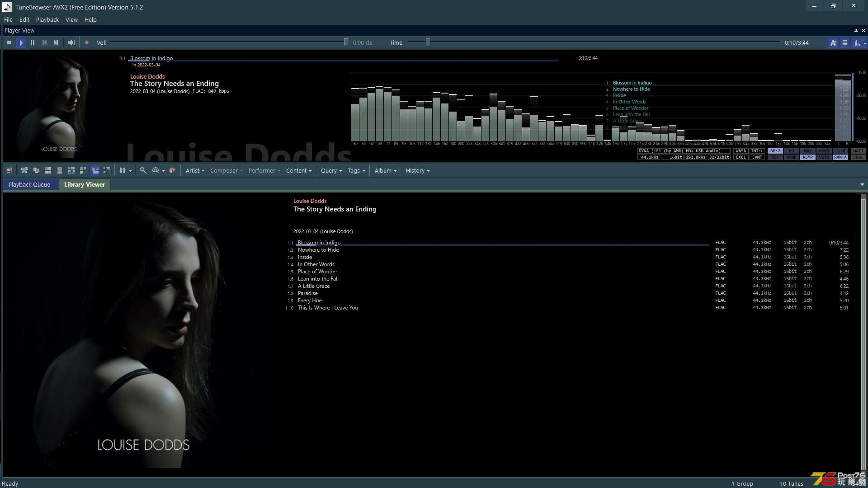Open the Playback menu
This screenshot has height=488, width=868.
[x=47, y=19]
